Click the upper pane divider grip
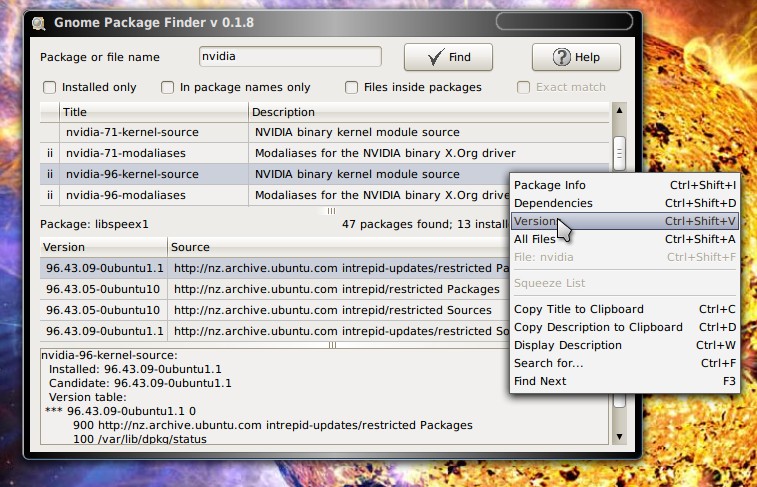The image size is (757, 487). [331, 211]
